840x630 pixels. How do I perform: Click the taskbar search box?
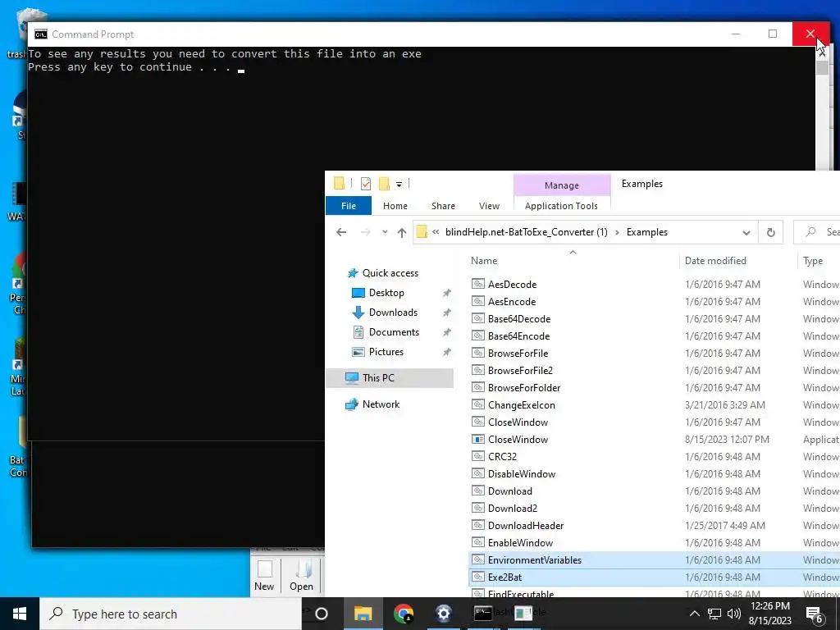pos(171,614)
